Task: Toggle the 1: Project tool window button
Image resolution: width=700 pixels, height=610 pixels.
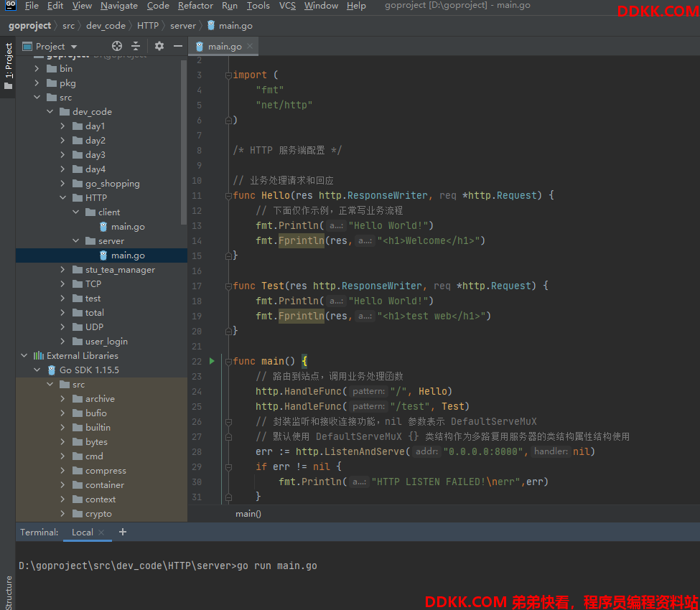Action: [x=8, y=67]
